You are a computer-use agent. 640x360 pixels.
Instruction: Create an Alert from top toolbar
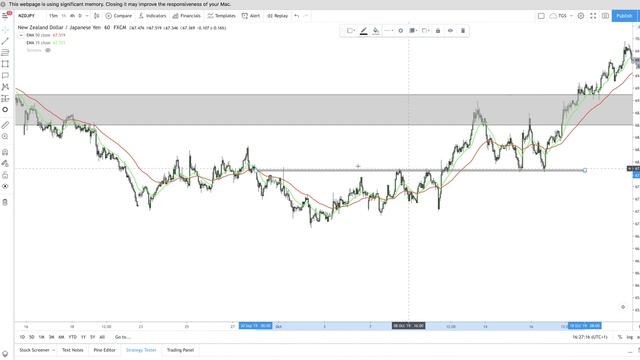click(x=251, y=16)
